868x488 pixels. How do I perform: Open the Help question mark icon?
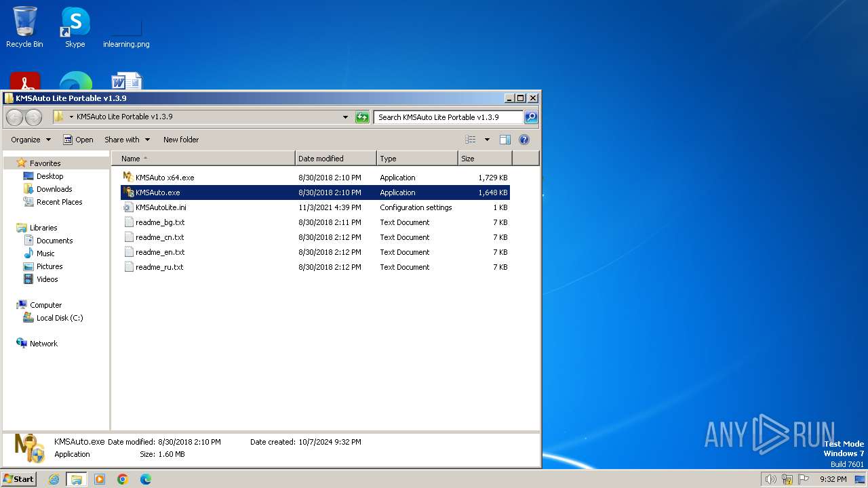pos(524,140)
